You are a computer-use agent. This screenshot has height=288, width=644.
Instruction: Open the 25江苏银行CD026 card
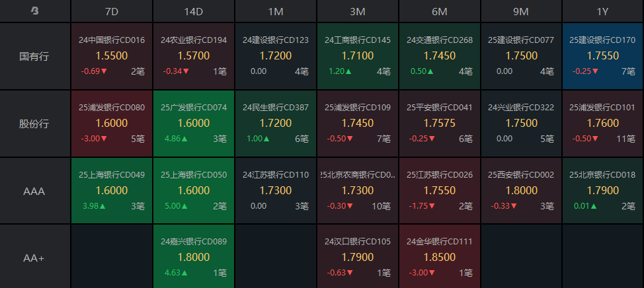440,191
